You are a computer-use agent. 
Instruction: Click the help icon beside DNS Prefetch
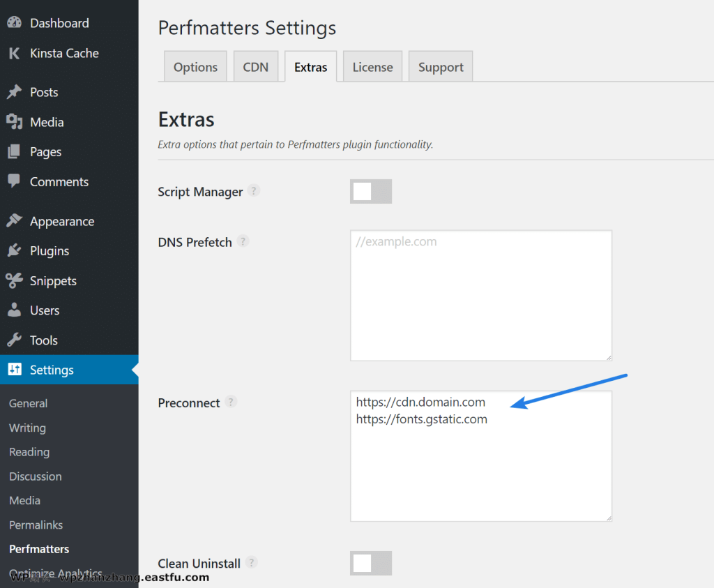point(243,241)
